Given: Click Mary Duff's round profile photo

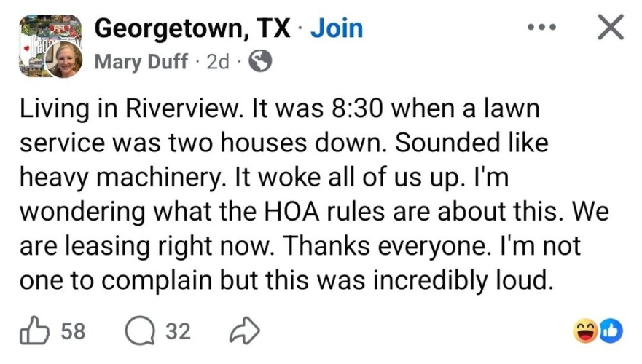Looking at the screenshot, I should click(64, 60).
